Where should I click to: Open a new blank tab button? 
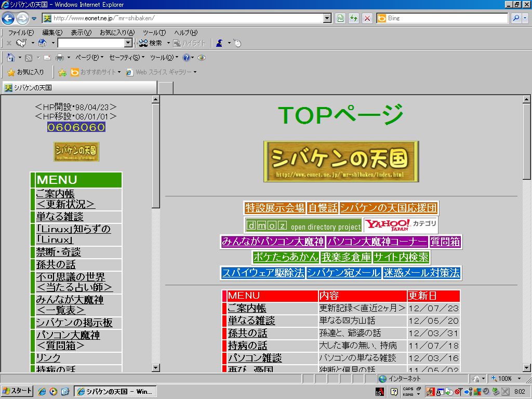tap(166, 88)
